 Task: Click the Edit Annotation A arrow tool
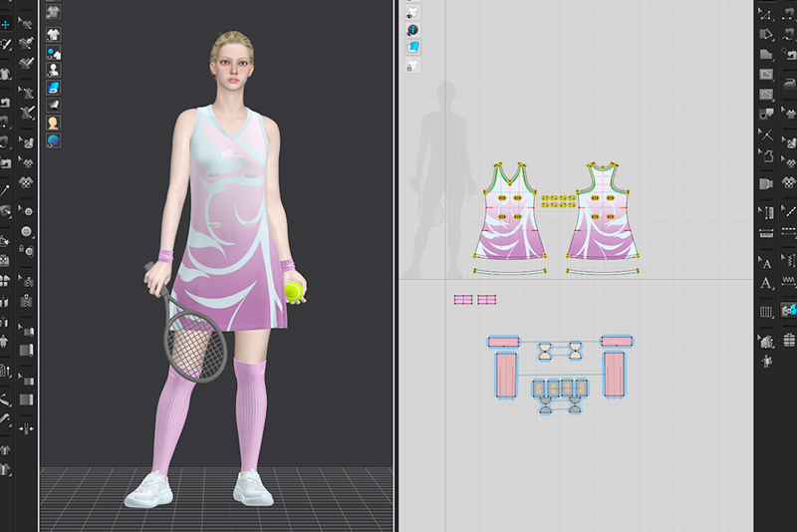766,263
